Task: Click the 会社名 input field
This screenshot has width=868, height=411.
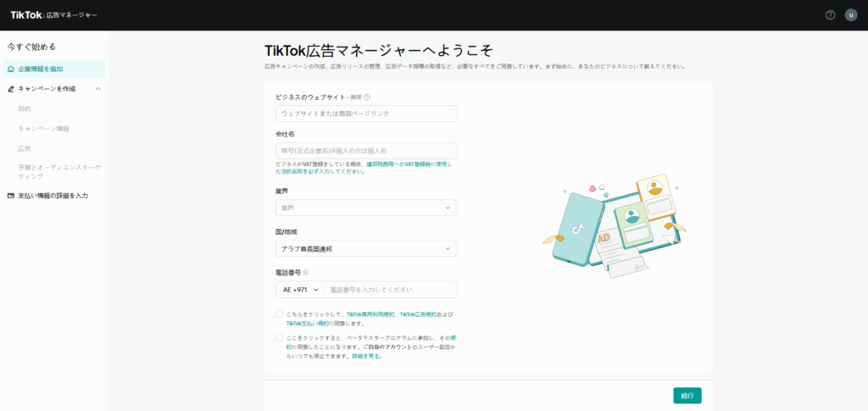Action: point(366,151)
